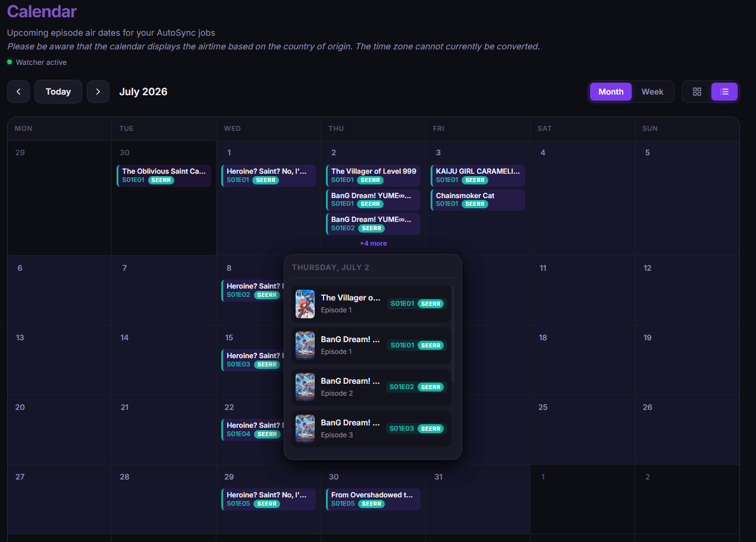Select BanG Dream! Episode 1 title in popup

350,339
